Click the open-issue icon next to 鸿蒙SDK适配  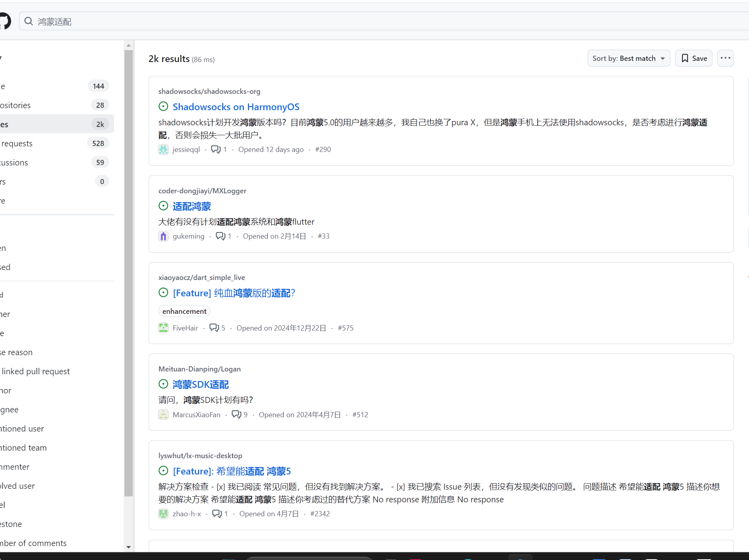pos(163,384)
